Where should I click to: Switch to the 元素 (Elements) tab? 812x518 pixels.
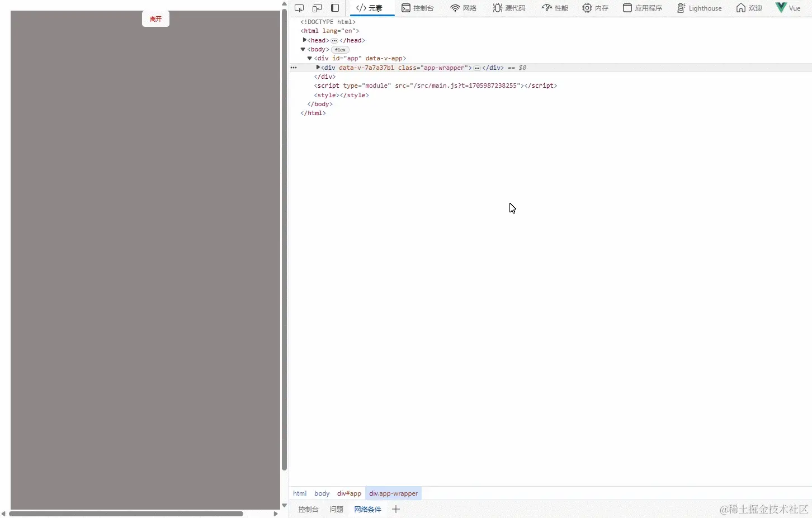[x=371, y=8]
